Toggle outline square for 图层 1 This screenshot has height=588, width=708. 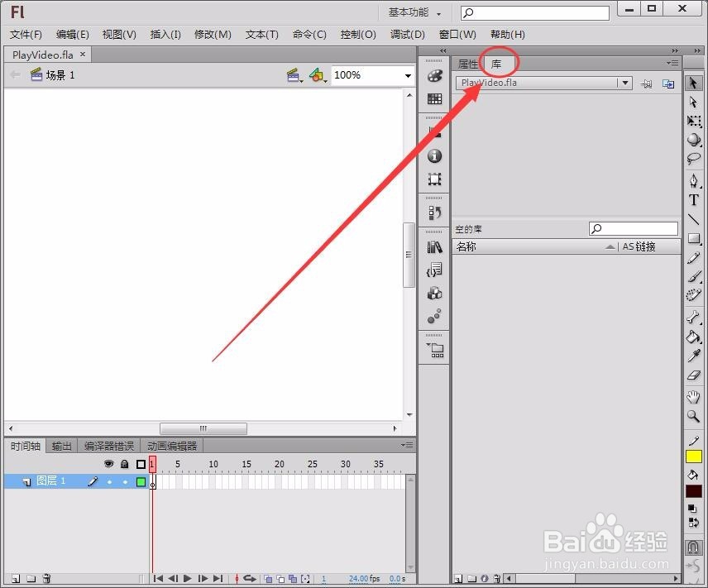141,482
